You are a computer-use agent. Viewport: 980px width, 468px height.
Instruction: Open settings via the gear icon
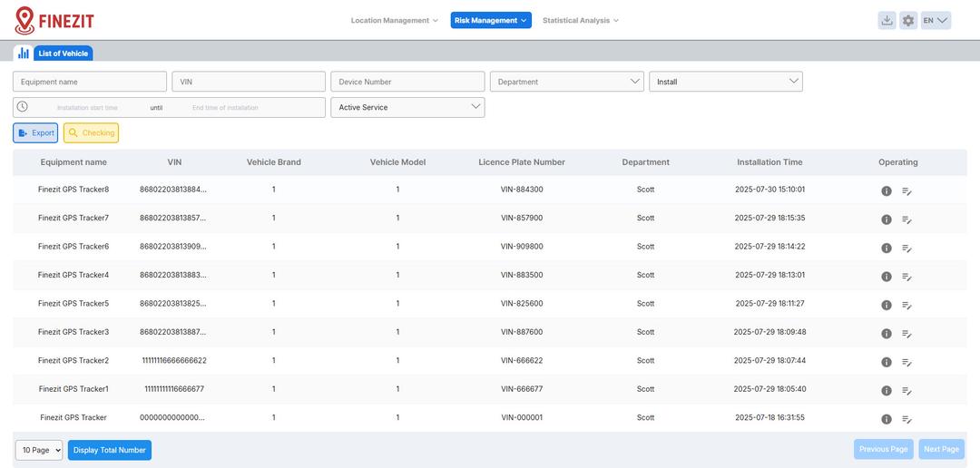pos(908,21)
